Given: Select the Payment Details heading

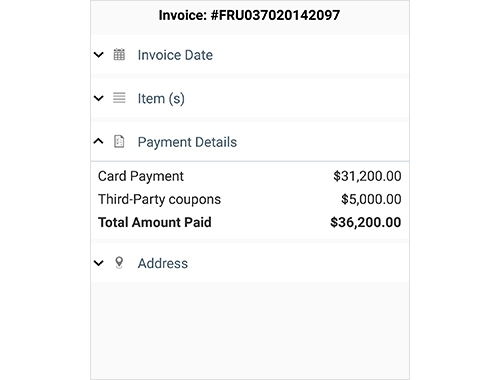Looking at the screenshot, I should [x=187, y=142].
